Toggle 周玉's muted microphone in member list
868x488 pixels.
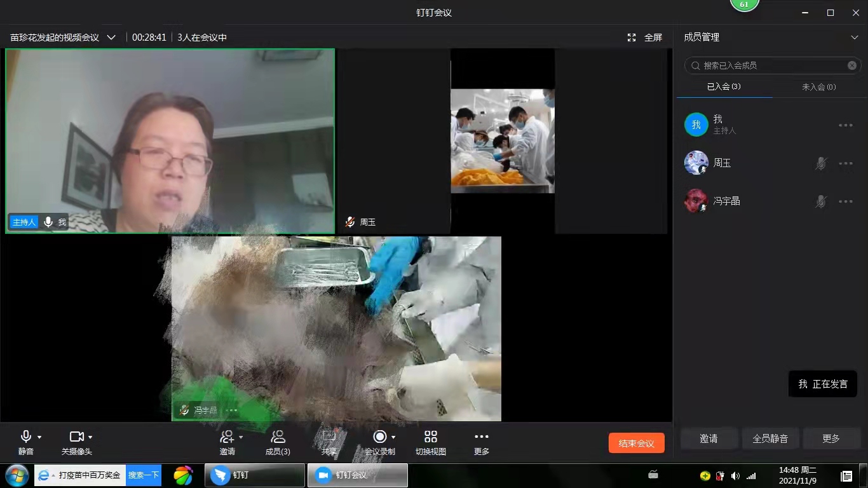pos(821,163)
